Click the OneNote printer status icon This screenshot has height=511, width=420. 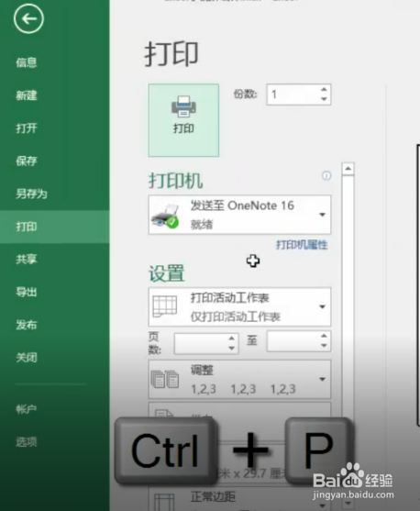coord(165,217)
